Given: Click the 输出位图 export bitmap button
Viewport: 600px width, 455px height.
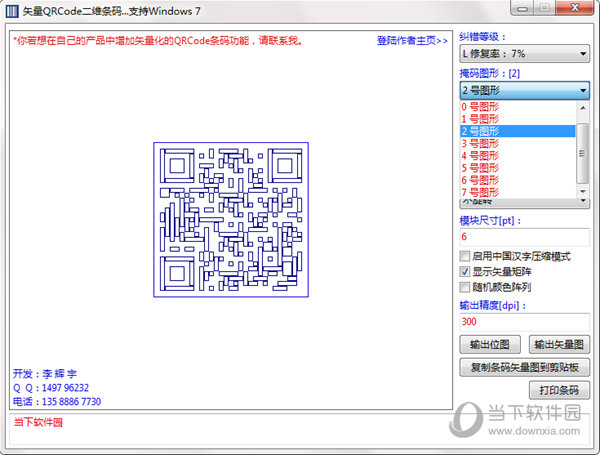Looking at the screenshot, I should pyautogui.click(x=490, y=344).
